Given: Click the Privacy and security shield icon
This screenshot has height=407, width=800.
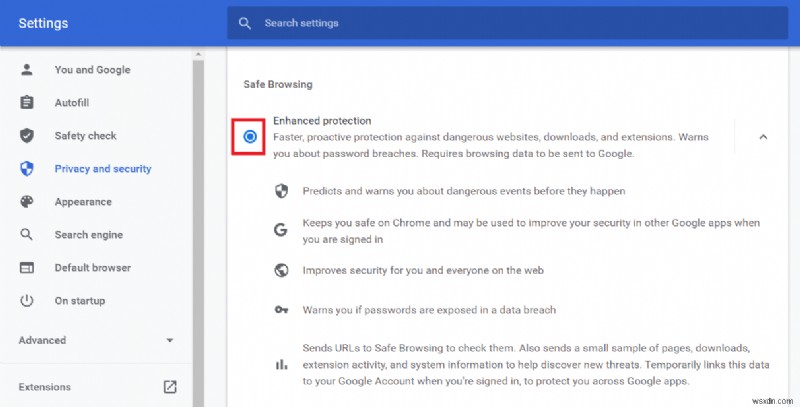Looking at the screenshot, I should point(27,169).
